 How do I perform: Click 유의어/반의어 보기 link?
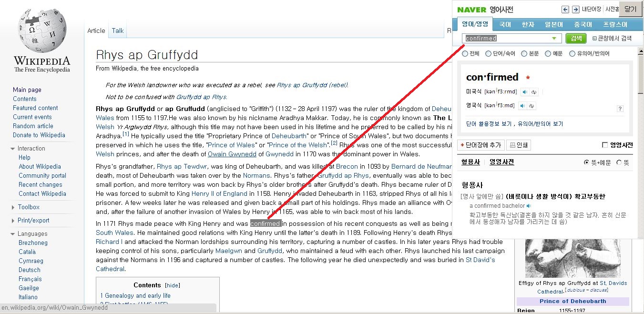(540, 124)
